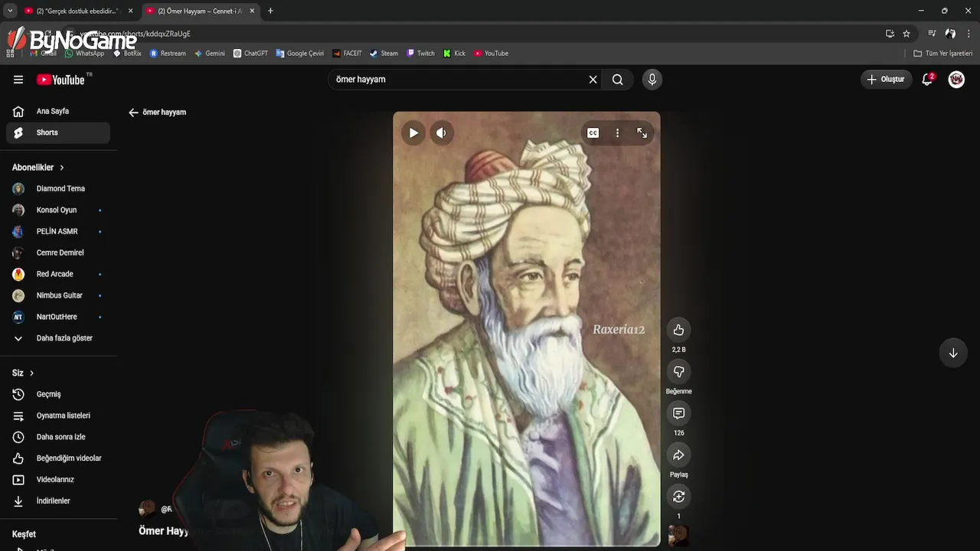This screenshot has height=551, width=980.
Task: Open Twitch bookmark
Action: point(420,54)
